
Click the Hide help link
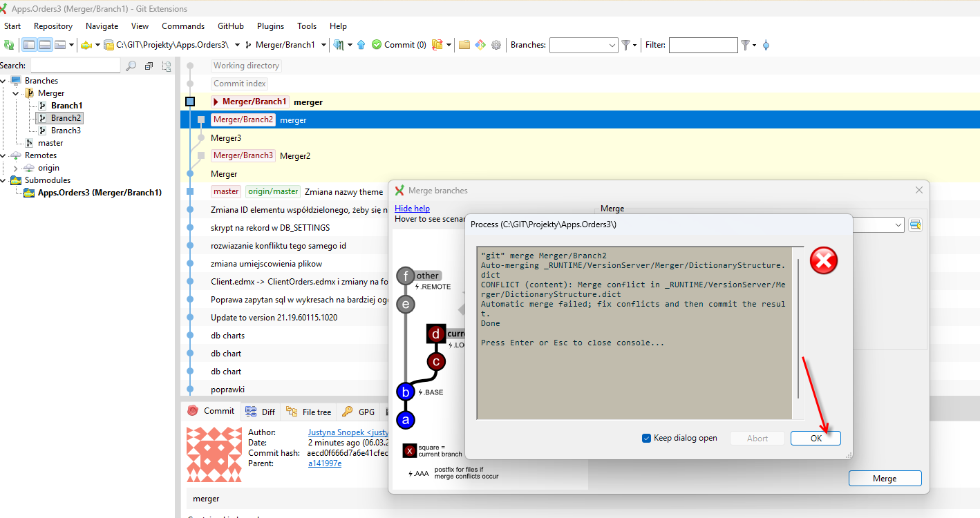(x=412, y=209)
